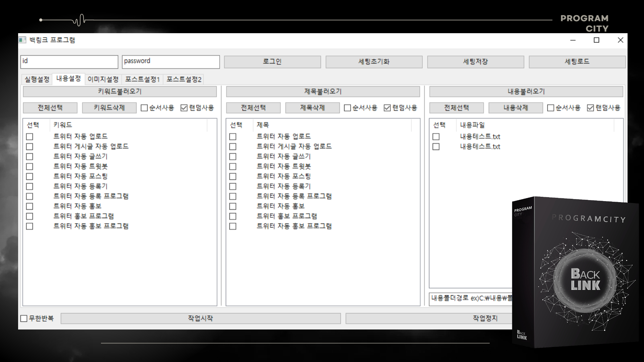Check title row 트위터 자동 업로드

(x=233, y=137)
